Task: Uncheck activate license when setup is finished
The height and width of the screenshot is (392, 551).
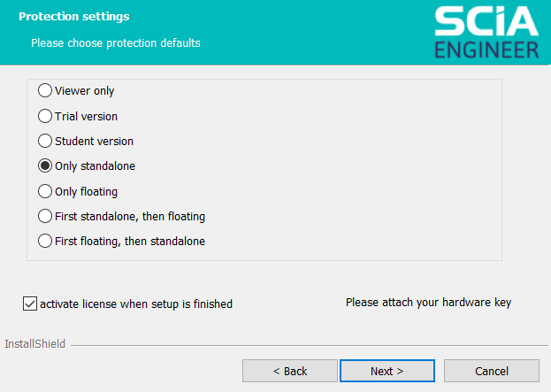Action: click(x=30, y=304)
